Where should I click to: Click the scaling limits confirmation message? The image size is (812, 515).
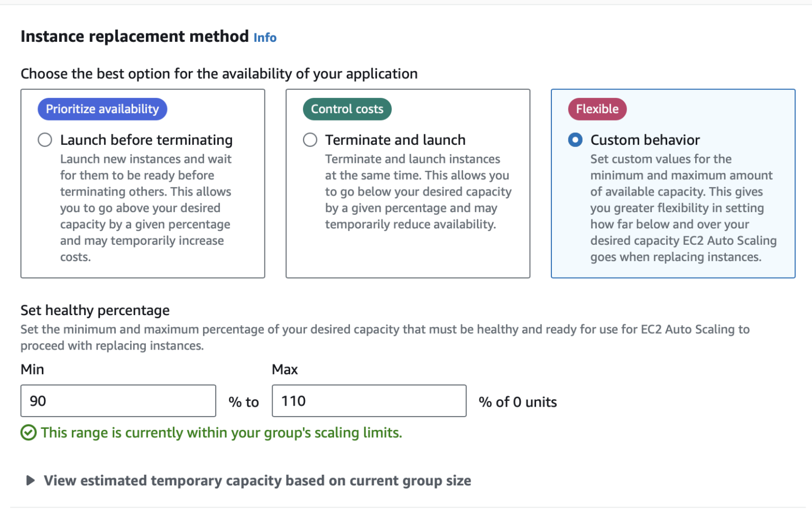221,433
